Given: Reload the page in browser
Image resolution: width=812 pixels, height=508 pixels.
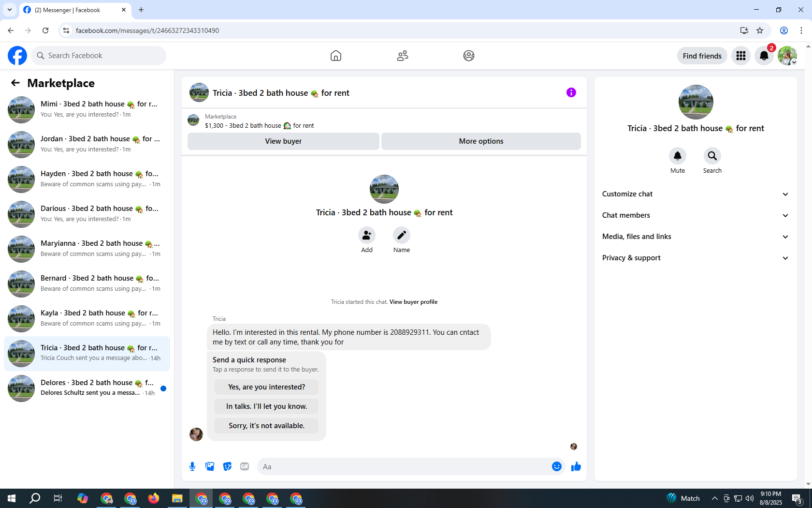Looking at the screenshot, I should pyautogui.click(x=45, y=30).
